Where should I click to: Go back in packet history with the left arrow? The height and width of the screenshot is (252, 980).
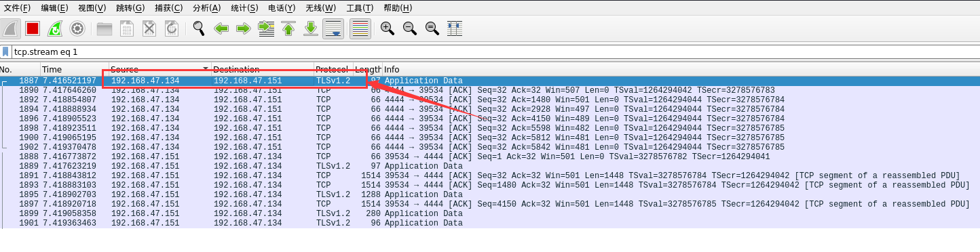coord(221,28)
